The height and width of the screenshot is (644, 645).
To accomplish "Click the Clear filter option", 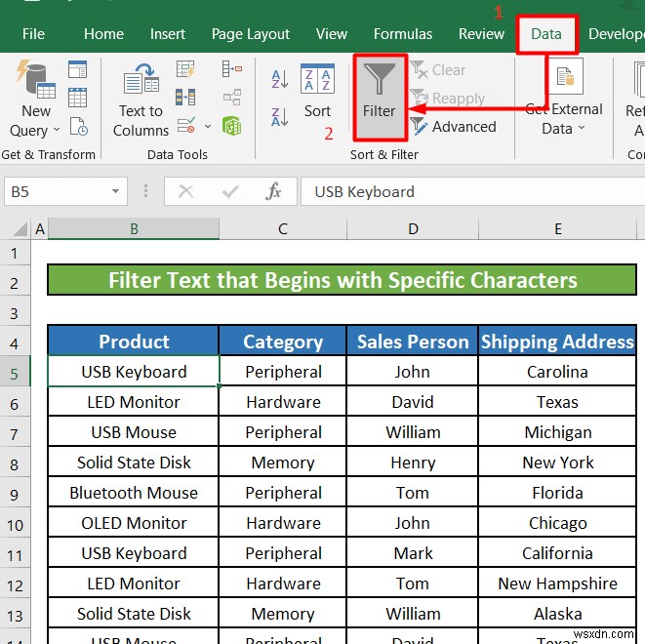I will [438, 70].
